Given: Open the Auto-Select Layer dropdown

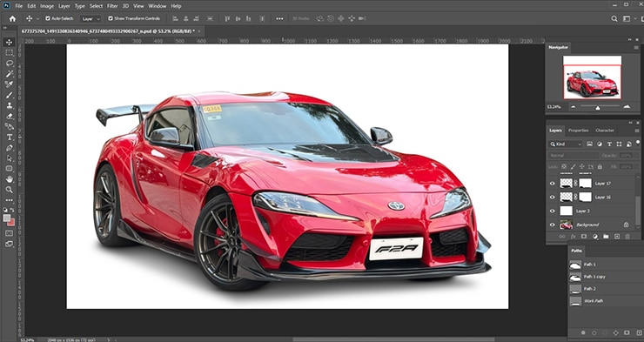Looking at the screenshot, I should pos(90,19).
